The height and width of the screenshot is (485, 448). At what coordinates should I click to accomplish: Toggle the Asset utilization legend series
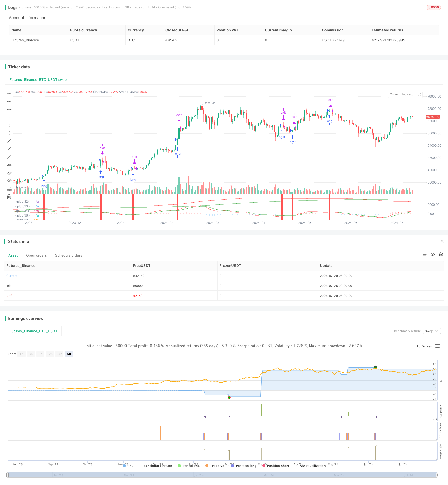(x=310, y=466)
